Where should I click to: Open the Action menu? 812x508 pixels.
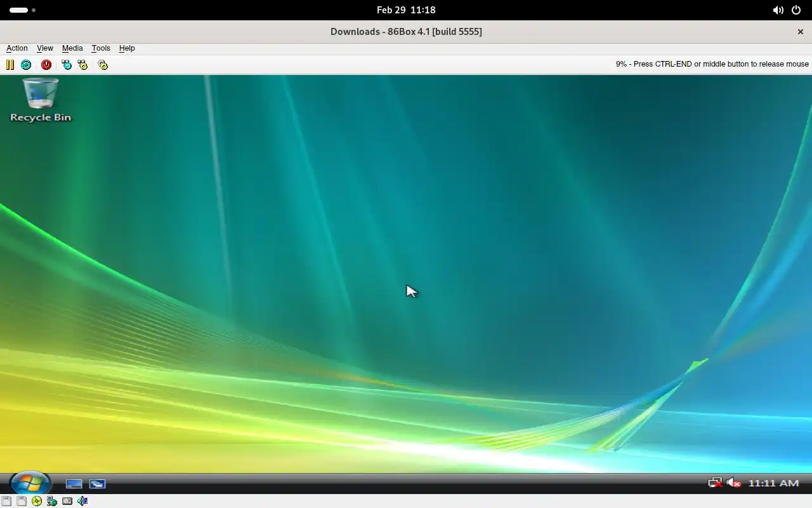point(17,48)
